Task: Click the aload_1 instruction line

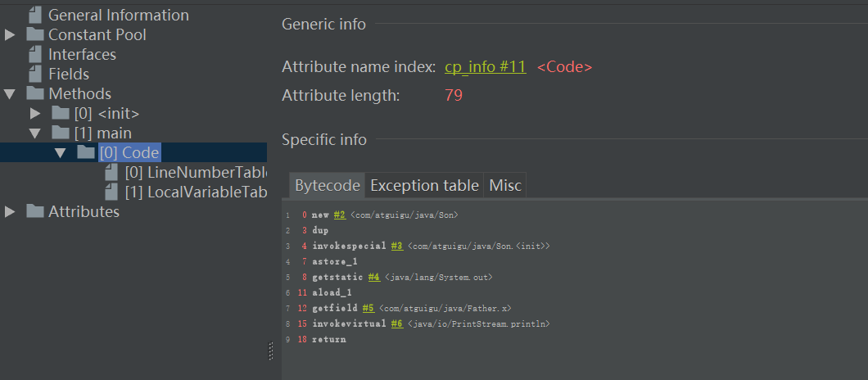Action: [332, 292]
